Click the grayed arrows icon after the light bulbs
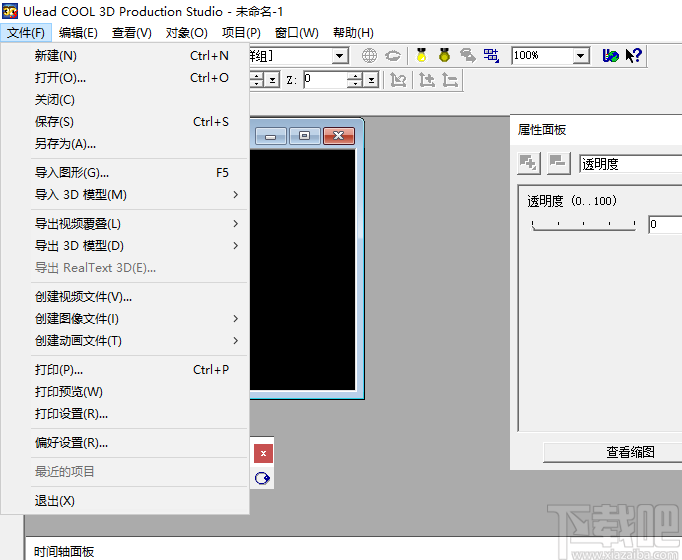The image size is (682, 560). [x=468, y=55]
